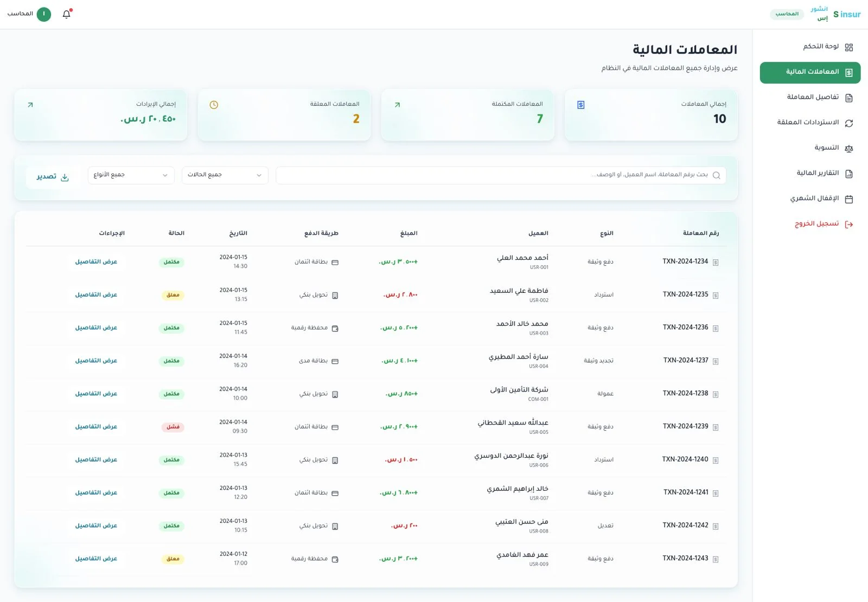Click the accountant user avatar
Viewport: 868px width, 602px height.
44,14
